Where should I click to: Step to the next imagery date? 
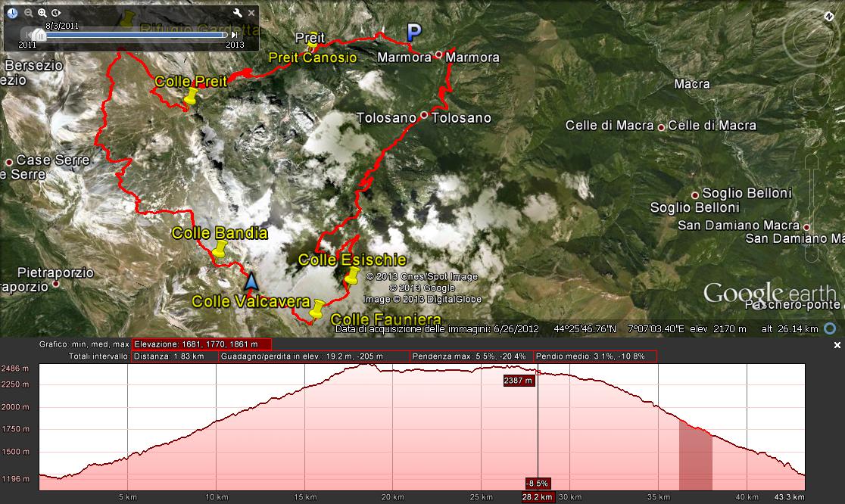click(235, 34)
